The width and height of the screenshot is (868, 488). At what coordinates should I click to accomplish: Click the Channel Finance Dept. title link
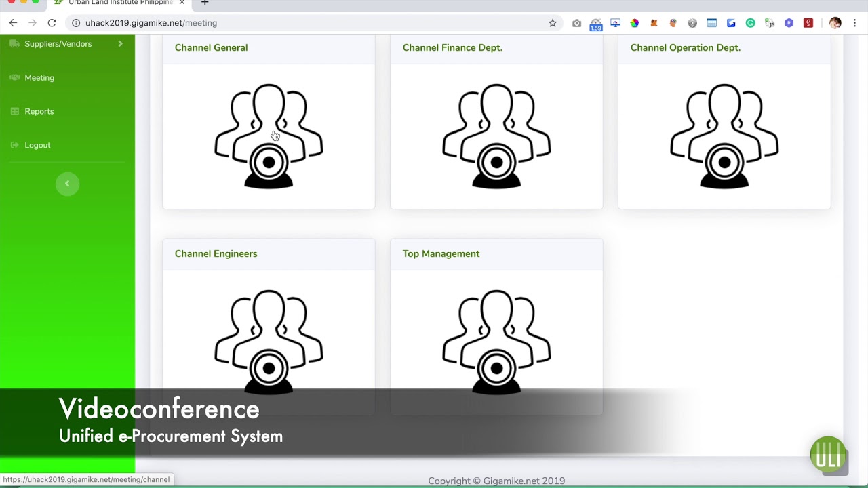[x=452, y=47]
